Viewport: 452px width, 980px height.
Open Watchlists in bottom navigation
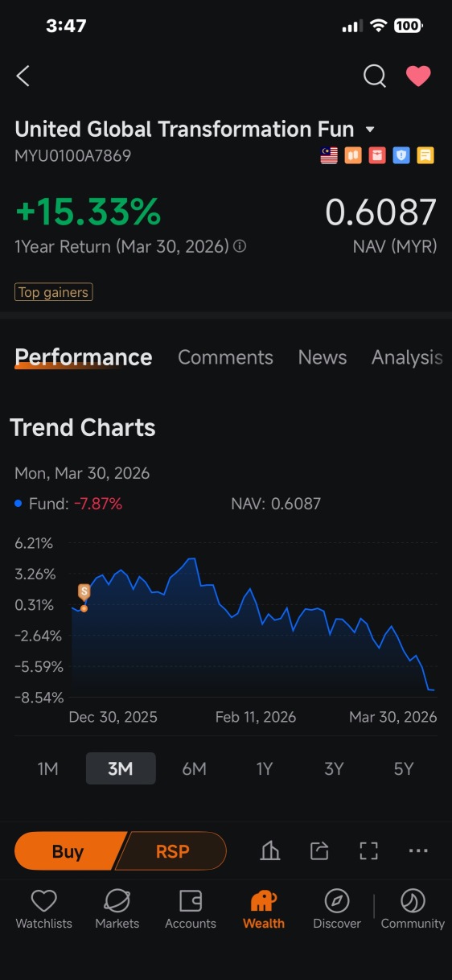coord(43,910)
